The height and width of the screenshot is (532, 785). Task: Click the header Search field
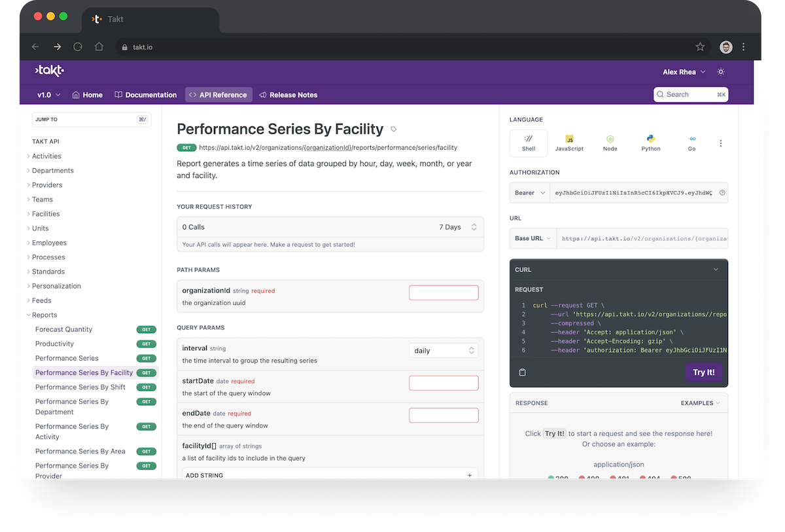[x=691, y=95]
